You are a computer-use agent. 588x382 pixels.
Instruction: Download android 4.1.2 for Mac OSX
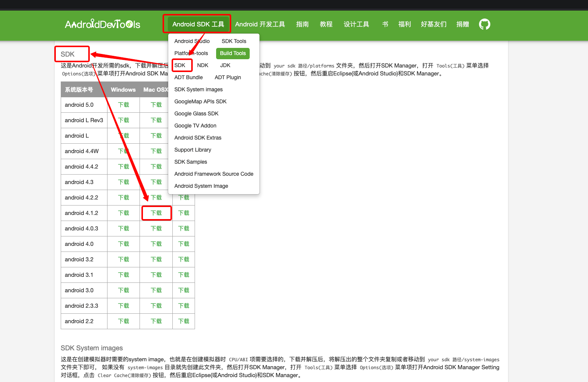click(156, 213)
